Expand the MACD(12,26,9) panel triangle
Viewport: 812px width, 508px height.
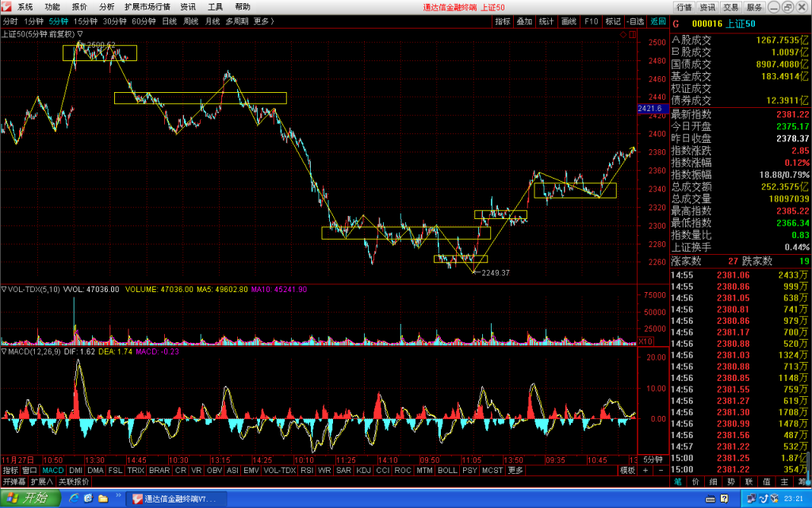(x=4, y=352)
